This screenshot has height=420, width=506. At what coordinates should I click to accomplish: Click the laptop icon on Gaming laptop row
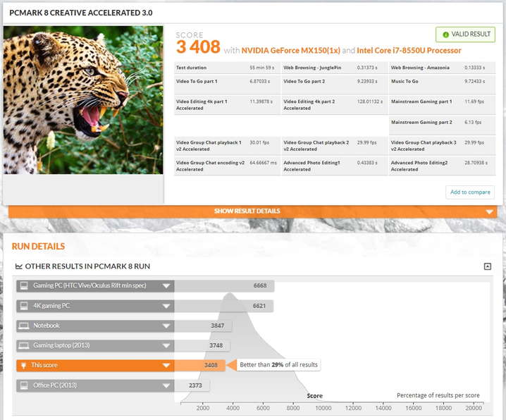point(24,346)
